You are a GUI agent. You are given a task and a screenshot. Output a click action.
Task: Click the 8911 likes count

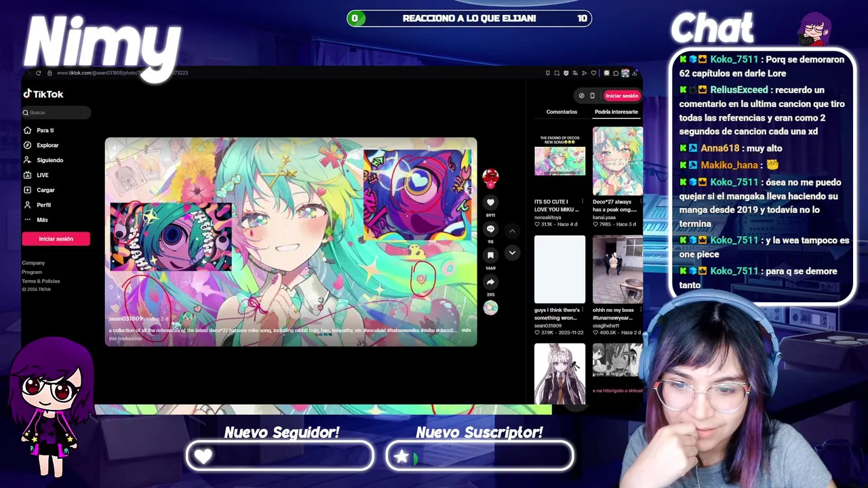[490, 215]
